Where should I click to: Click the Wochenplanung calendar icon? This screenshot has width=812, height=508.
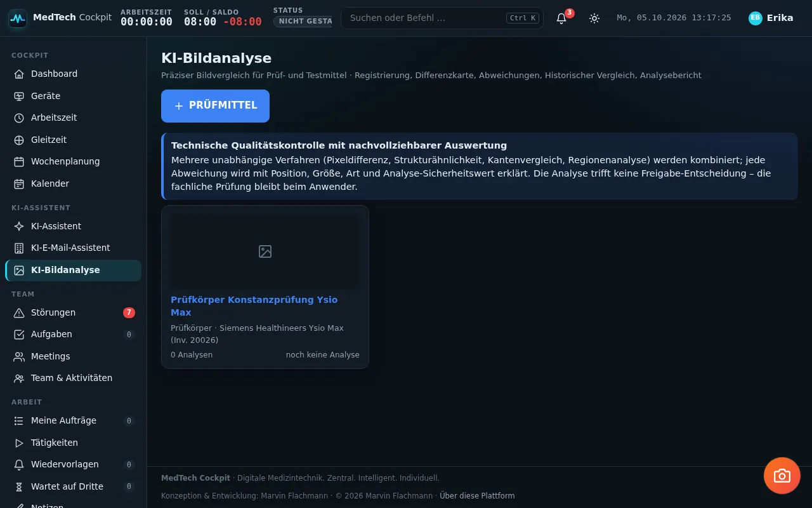coord(19,161)
